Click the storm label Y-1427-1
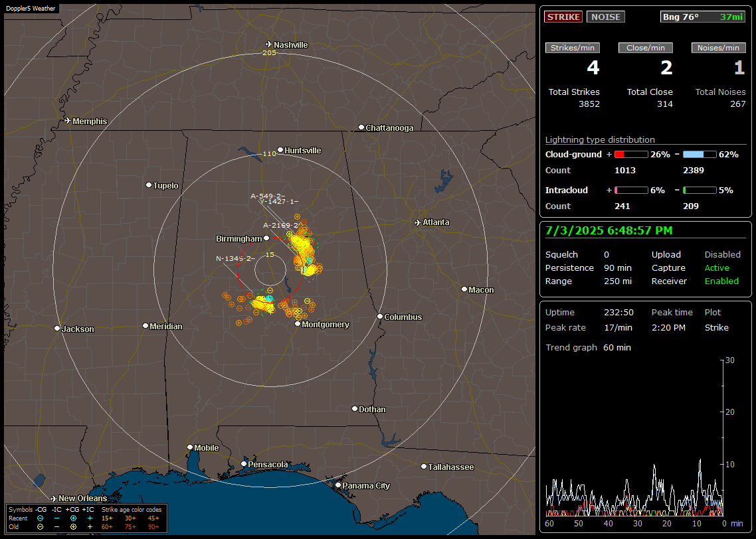This screenshot has width=756, height=539. click(x=278, y=201)
